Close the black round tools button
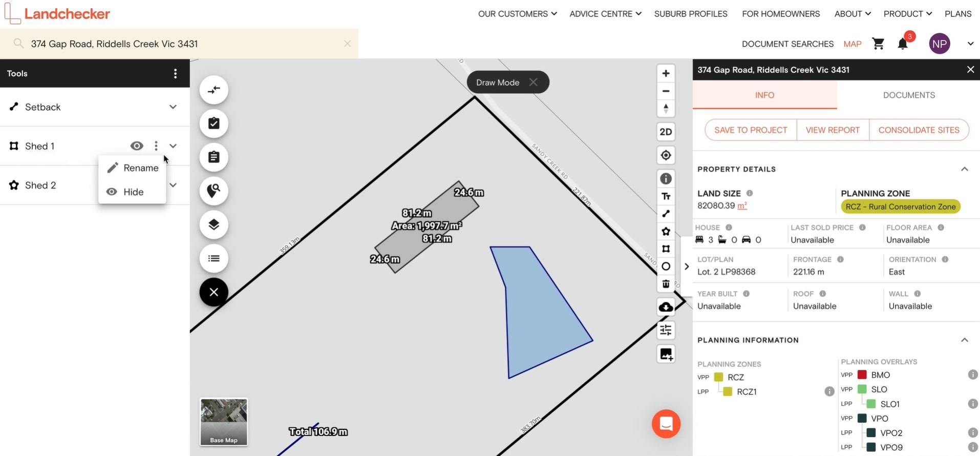 coord(214,292)
